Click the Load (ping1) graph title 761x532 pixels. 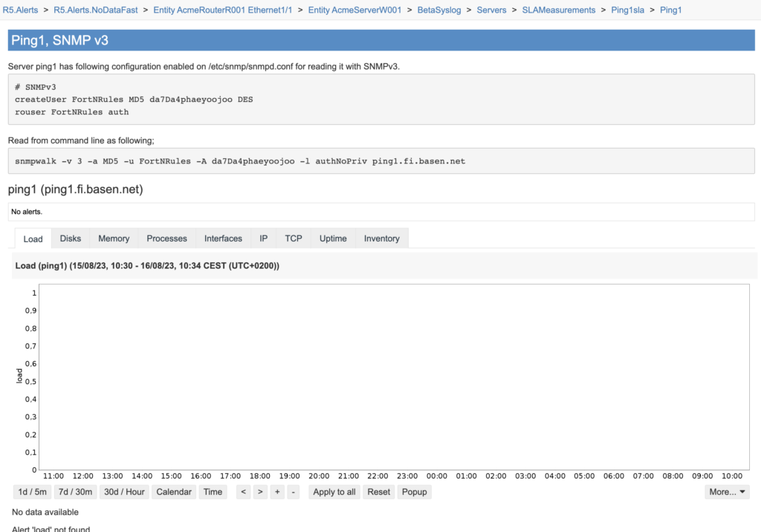click(147, 265)
